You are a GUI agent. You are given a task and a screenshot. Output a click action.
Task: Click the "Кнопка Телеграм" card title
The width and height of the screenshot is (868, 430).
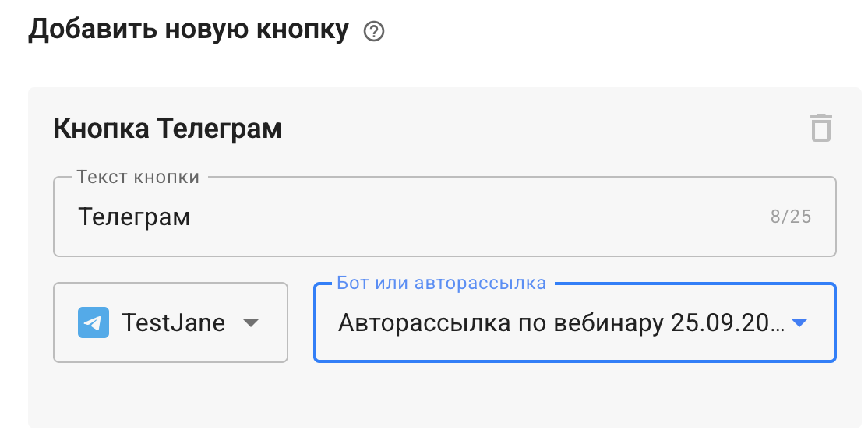click(x=168, y=129)
